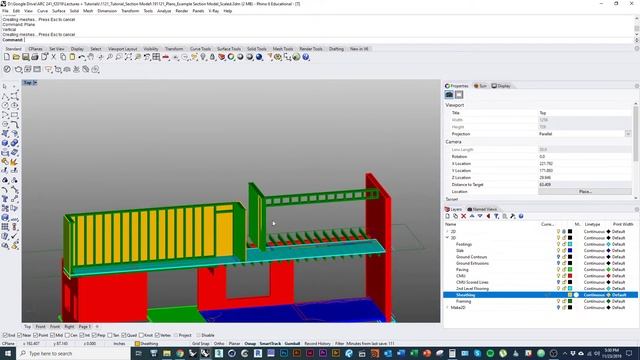The image size is (640, 360).
Task: Click the Undo arrow icon
Action: point(82,57)
